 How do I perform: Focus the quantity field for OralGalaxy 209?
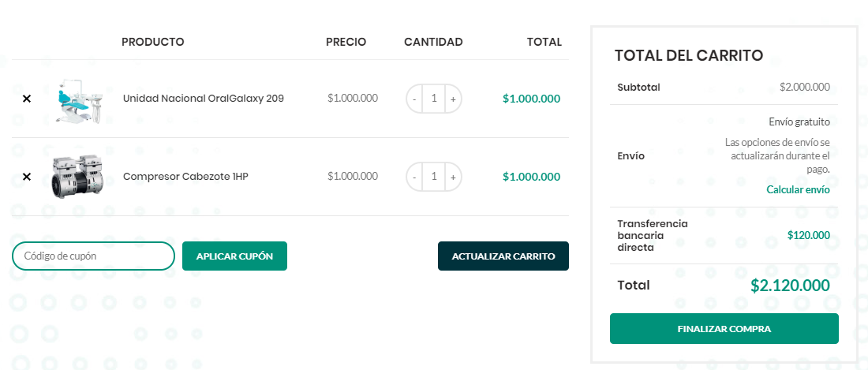(434, 99)
